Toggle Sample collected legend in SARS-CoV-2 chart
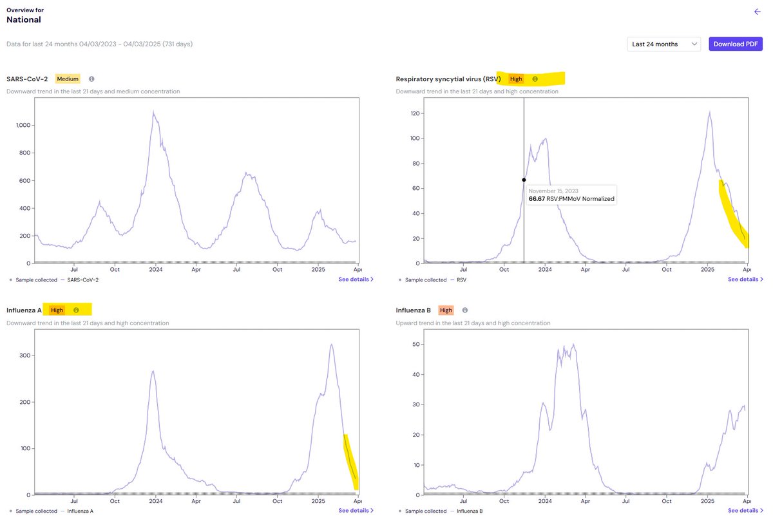 [x=33, y=280]
